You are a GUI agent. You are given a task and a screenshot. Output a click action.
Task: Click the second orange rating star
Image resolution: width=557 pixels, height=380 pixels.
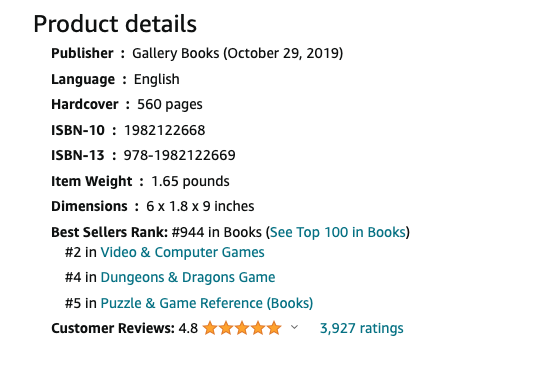point(226,328)
